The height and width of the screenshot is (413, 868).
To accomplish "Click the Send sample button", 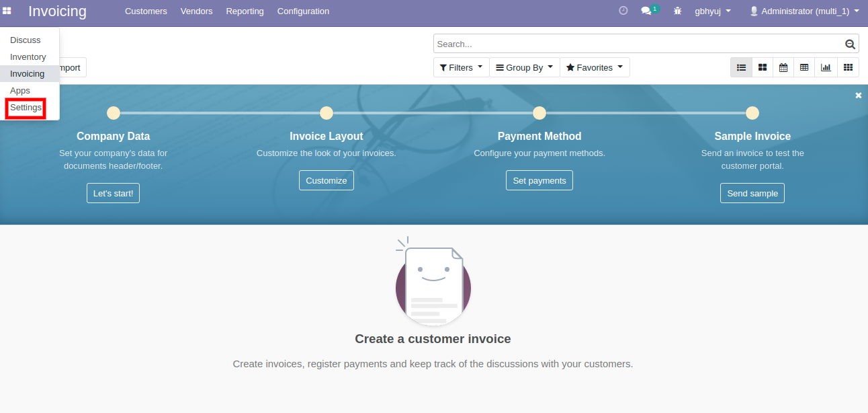I will click(x=752, y=193).
